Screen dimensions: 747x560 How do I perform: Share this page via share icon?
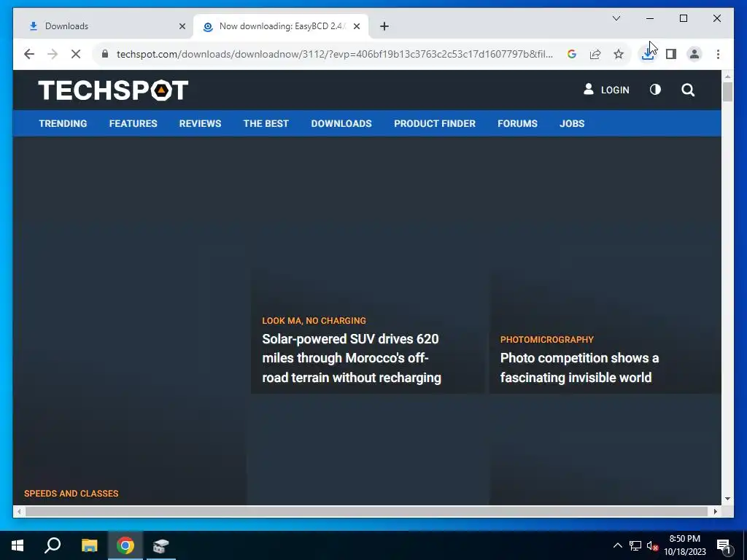(x=595, y=54)
